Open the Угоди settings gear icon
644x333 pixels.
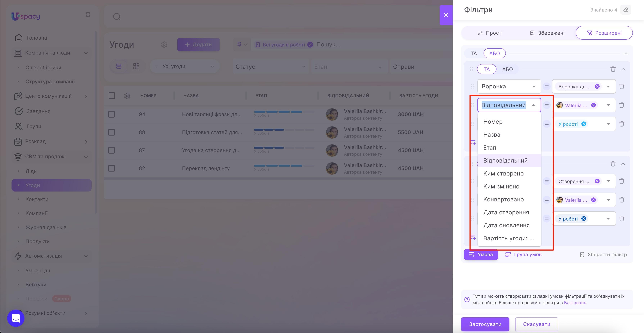(164, 44)
